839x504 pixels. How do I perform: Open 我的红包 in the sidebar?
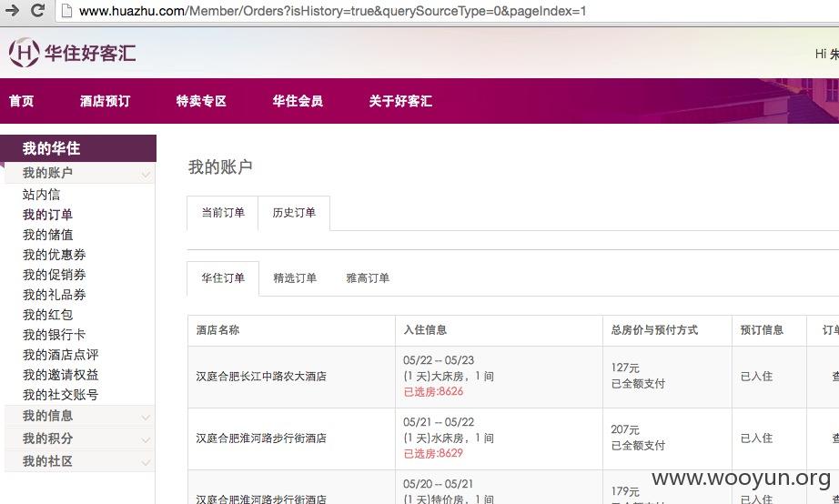pos(47,315)
